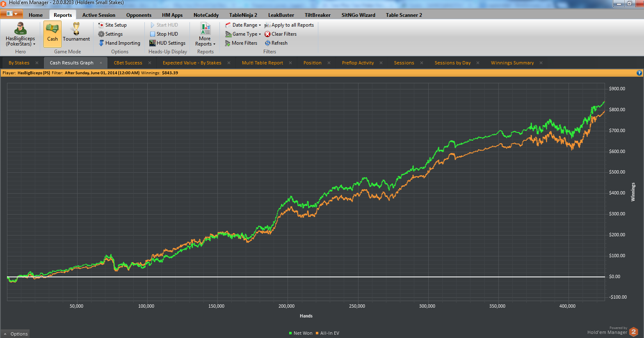Open the Table Scanner 2 tab
Viewport: 644px width, 338px height.
tap(404, 15)
